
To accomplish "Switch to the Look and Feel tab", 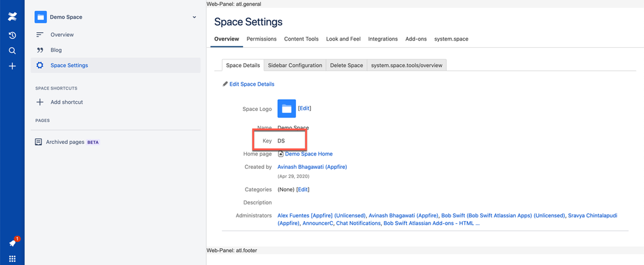I will [343, 39].
